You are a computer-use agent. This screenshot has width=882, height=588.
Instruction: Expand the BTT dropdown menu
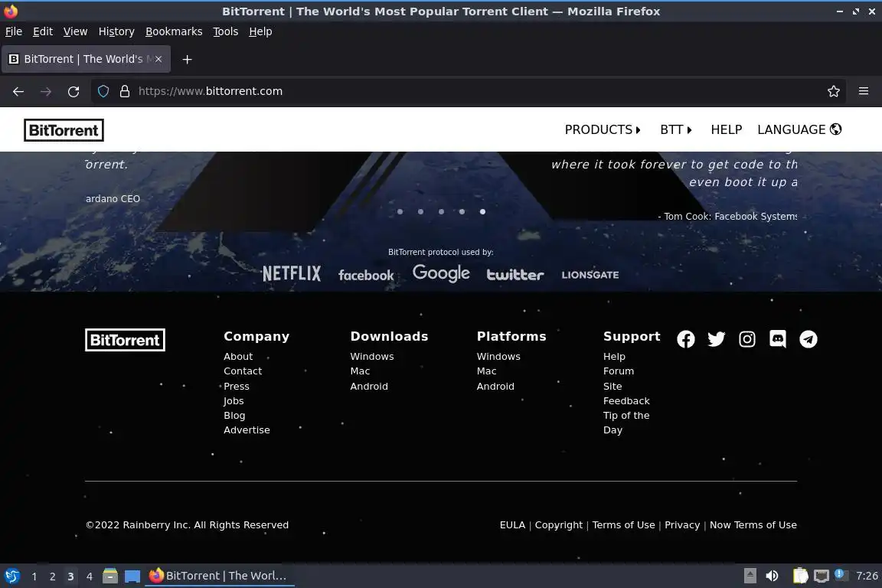click(675, 130)
